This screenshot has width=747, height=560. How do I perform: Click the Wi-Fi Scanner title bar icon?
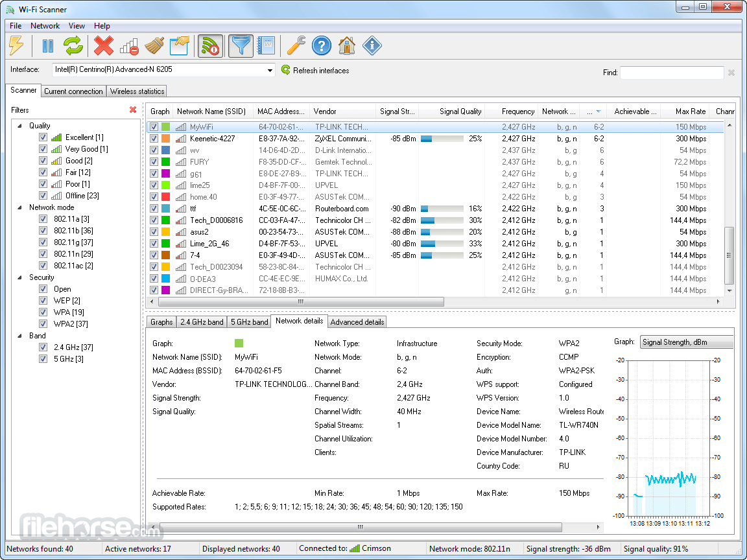[x=10, y=10]
